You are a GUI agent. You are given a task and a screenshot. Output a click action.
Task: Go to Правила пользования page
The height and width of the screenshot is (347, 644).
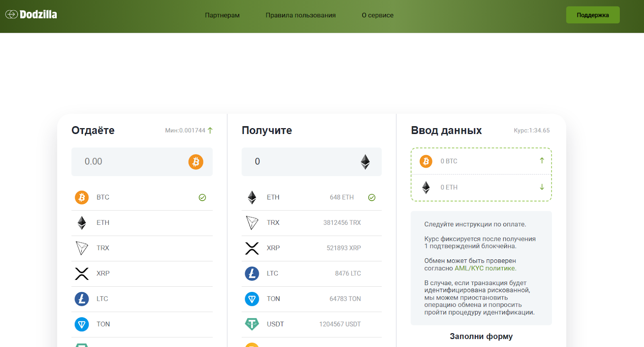click(300, 15)
